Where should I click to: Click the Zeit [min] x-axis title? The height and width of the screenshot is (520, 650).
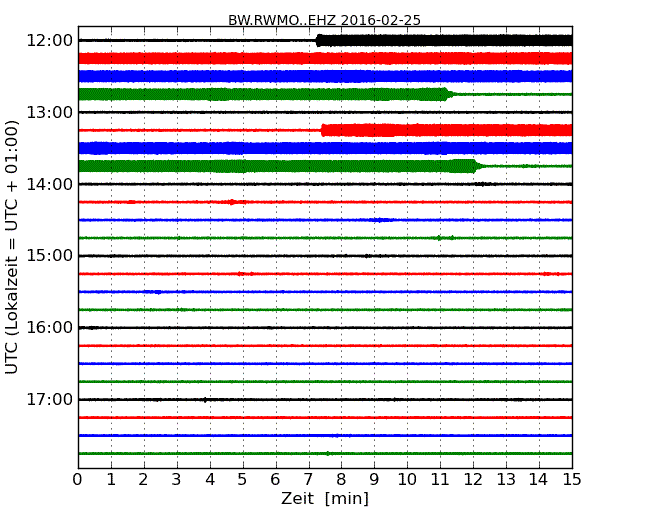325,498
